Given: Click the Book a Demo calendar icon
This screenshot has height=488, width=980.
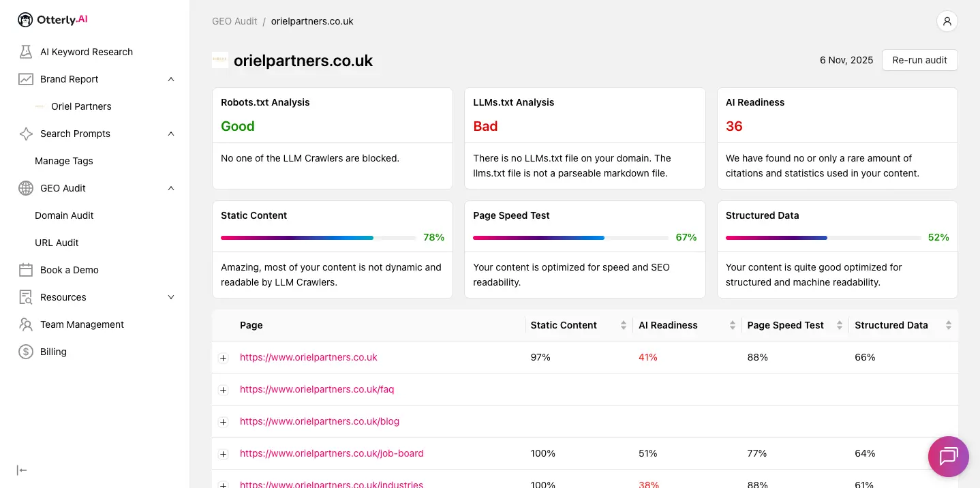Looking at the screenshot, I should click(26, 270).
